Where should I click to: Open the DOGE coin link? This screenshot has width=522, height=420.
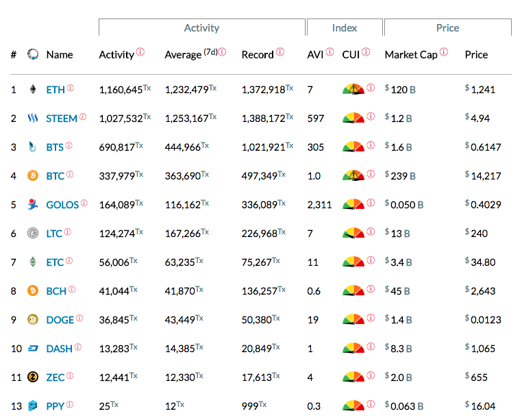[x=60, y=320]
